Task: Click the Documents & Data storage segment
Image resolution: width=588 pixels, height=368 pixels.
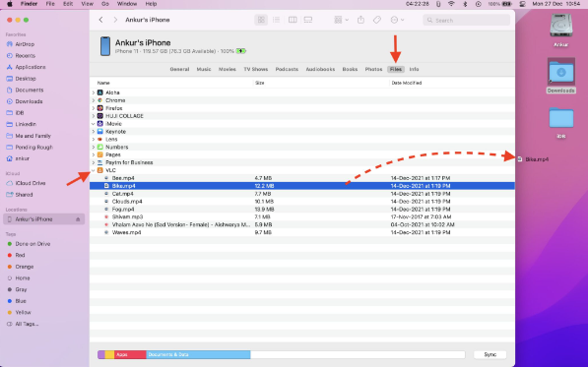Action: tap(198, 354)
